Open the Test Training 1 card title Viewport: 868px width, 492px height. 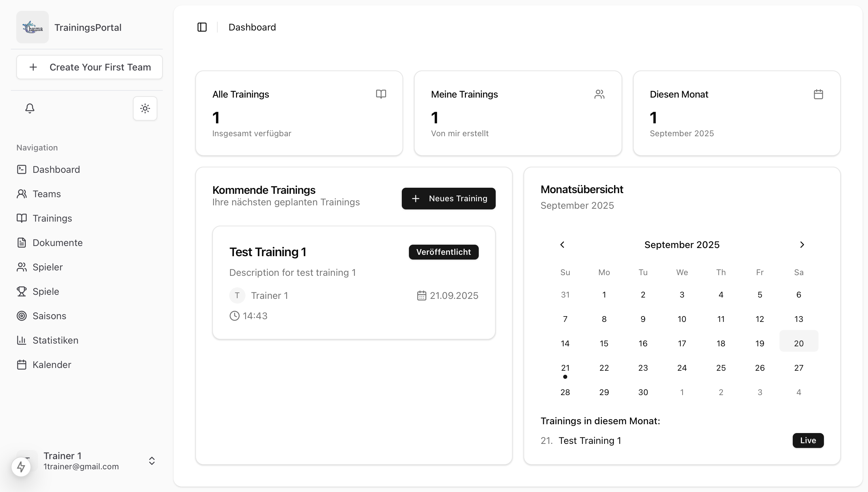tap(268, 252)
